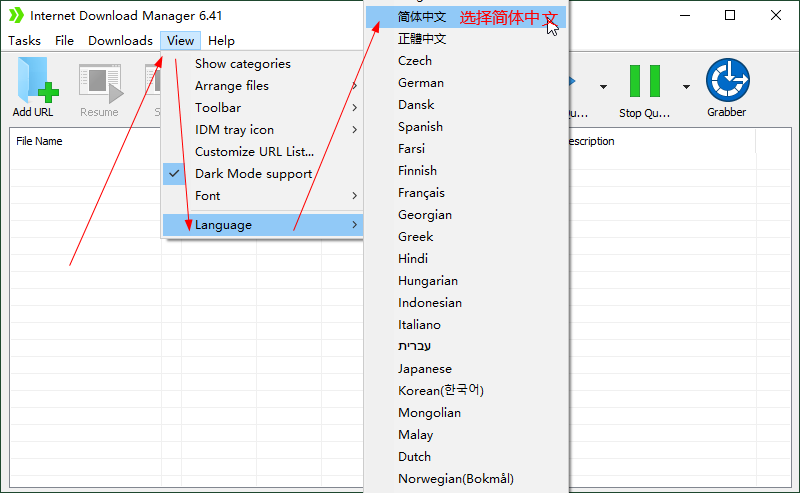Screen dimensions: 800x493
Task: Select Japanese language
Action: pyautogui.click(x=466, y=368)
